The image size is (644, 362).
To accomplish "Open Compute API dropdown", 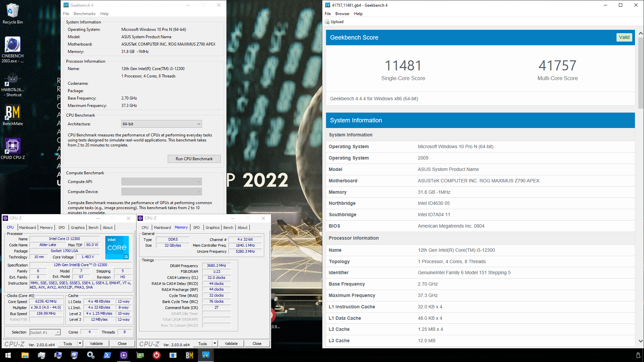I will coord(161,182).
